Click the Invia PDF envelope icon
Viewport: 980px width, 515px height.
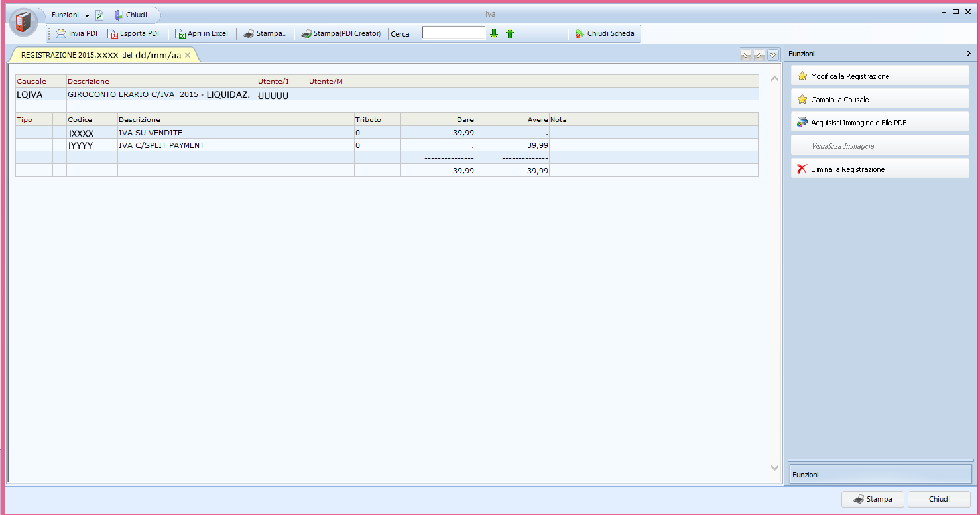[62, 33]
